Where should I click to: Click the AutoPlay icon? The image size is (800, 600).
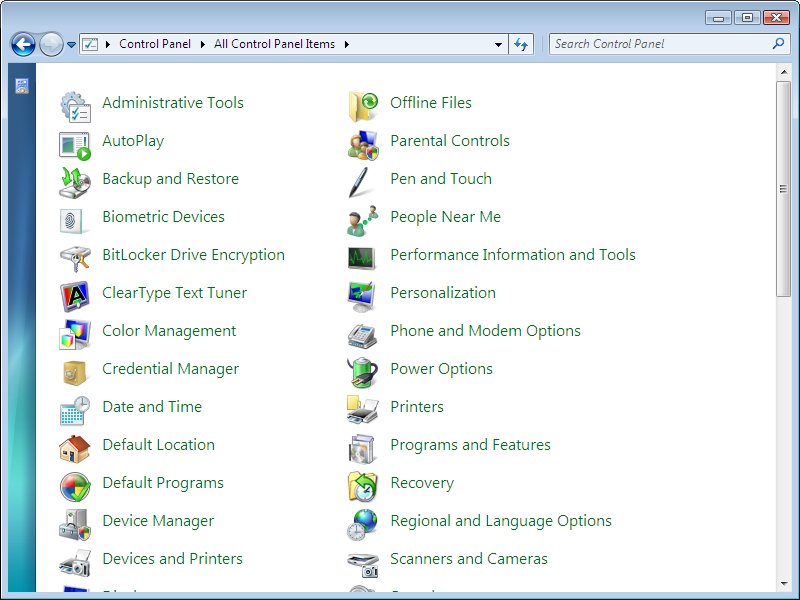pos(75,145)
